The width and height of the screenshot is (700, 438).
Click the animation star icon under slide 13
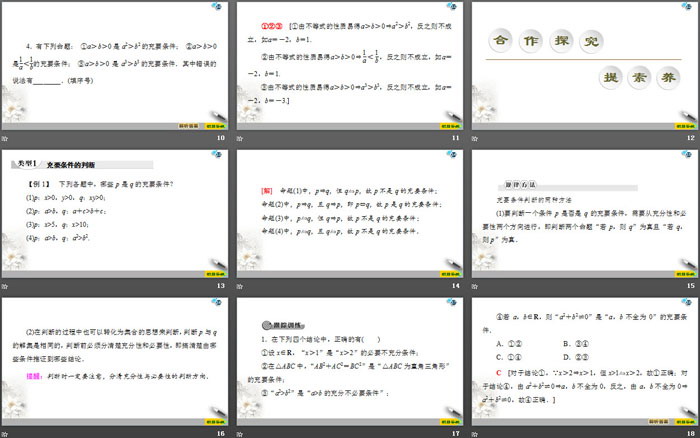tap(6, 286)
